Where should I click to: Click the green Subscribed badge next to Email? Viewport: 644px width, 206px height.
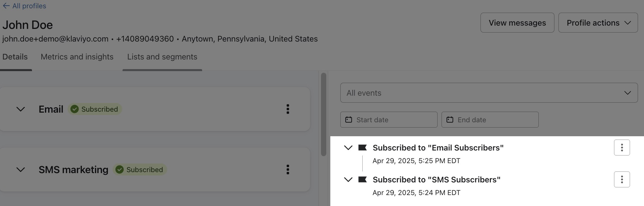click(95, 109)
